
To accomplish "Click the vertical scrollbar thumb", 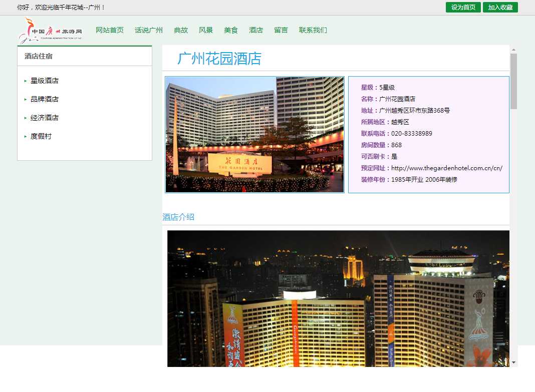I will coord(513,81).
